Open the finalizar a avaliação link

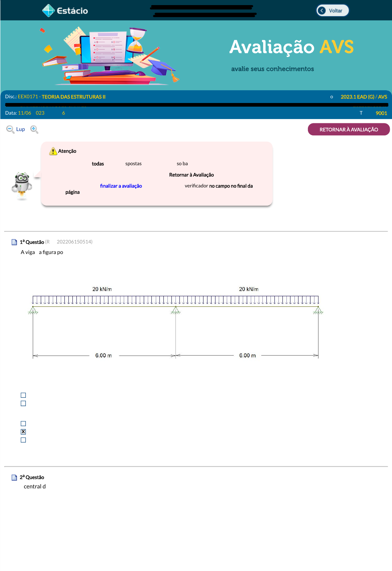point(121,186)
